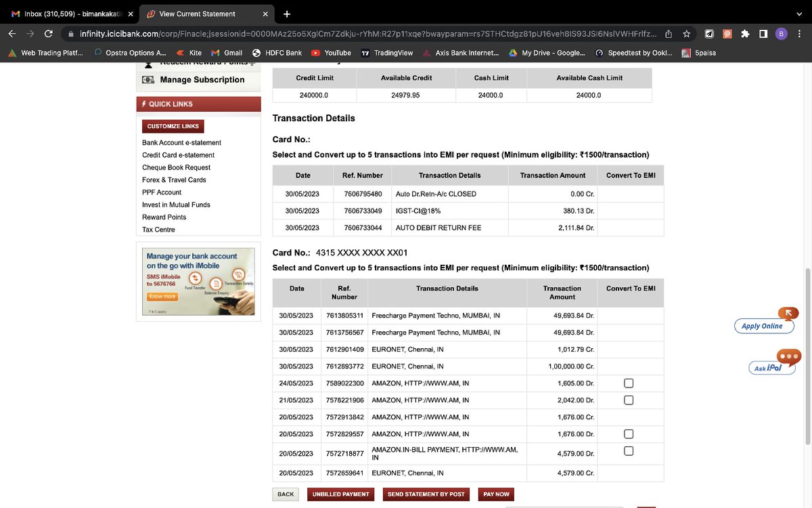The image size is (812, 508).
Task: Click the PAY NOW button
Action: click(496, 494)
